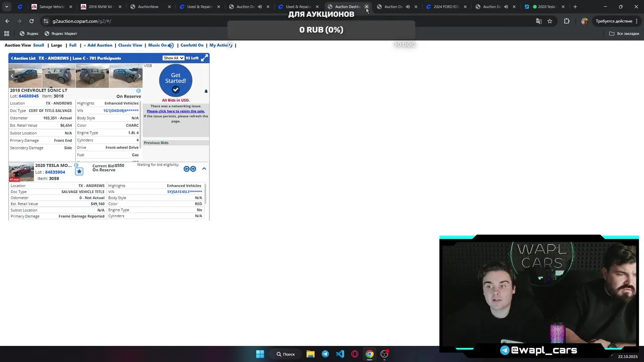
Task: Select Small auction view
Action: tap(39, 45)
